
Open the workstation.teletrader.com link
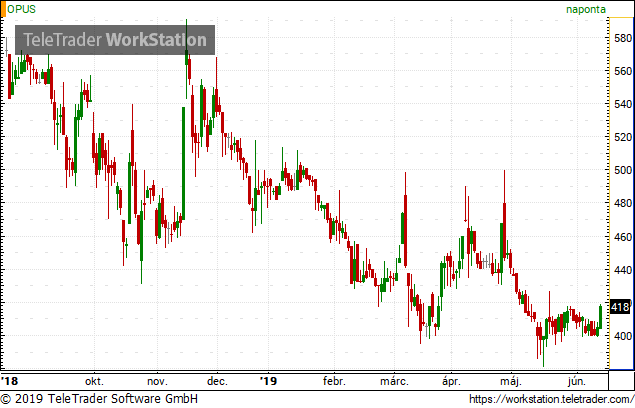(552, 399)
